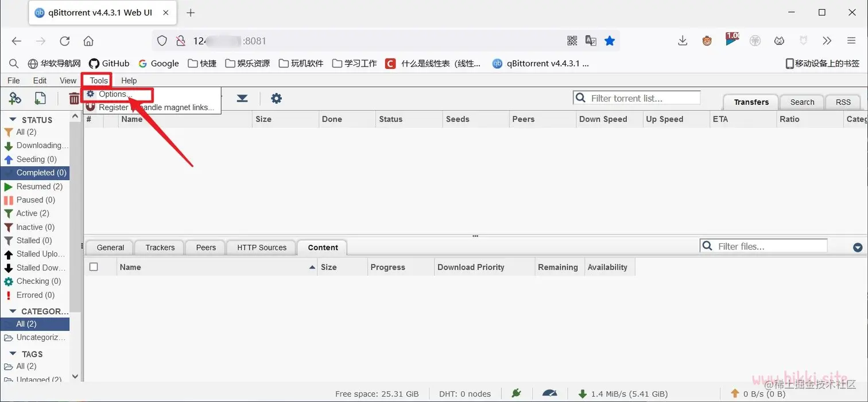Open options via the toolbar gear icon
The height and width of the screenshot is (402, 868).
tap(276, 99)
